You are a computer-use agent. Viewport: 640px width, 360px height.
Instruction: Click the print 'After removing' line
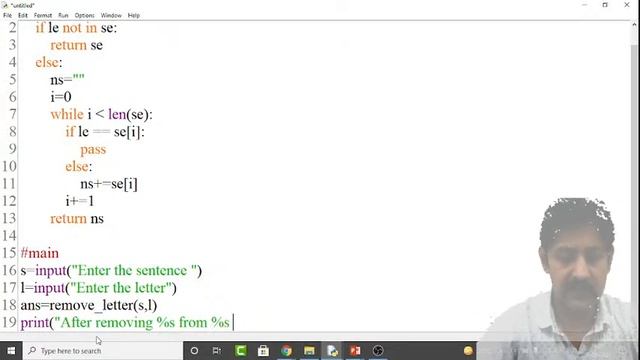(x=125, y=322)
